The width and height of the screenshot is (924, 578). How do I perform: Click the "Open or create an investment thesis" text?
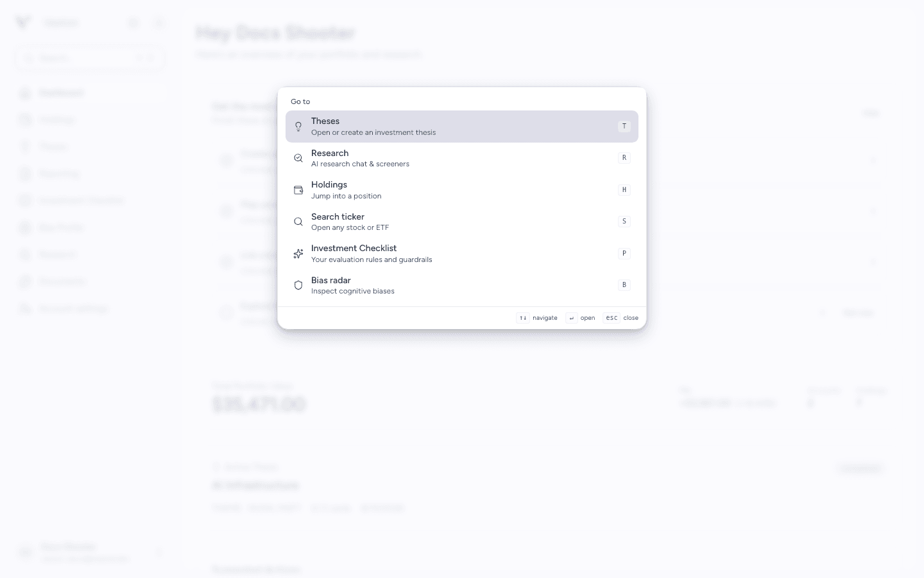click(x=373, y=132)
